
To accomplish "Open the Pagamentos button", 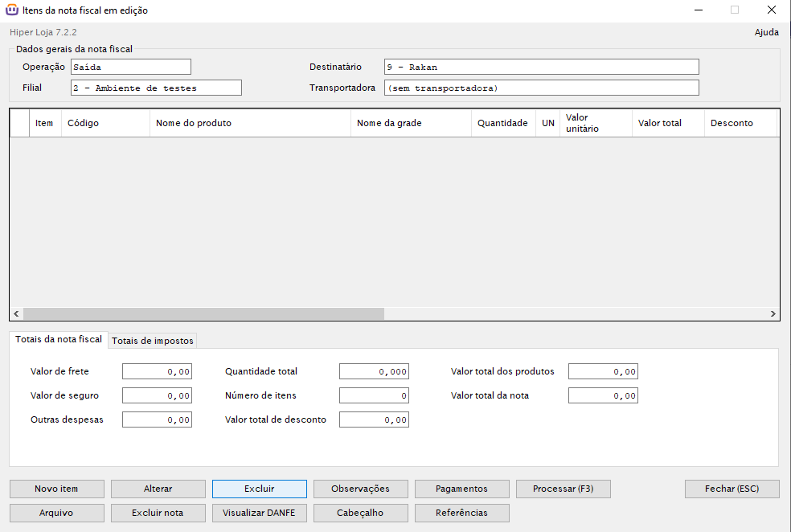I will 462,489.
